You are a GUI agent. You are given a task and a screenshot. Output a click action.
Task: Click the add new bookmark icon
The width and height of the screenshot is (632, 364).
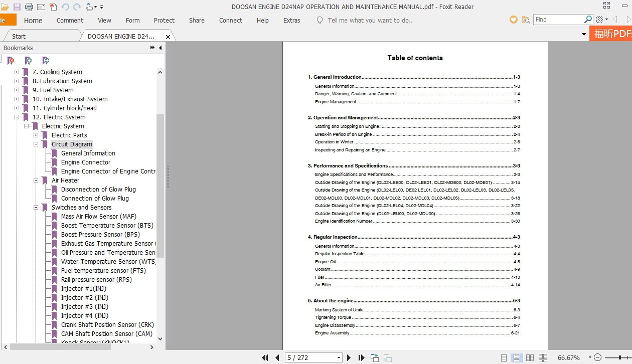coord(28,61)
